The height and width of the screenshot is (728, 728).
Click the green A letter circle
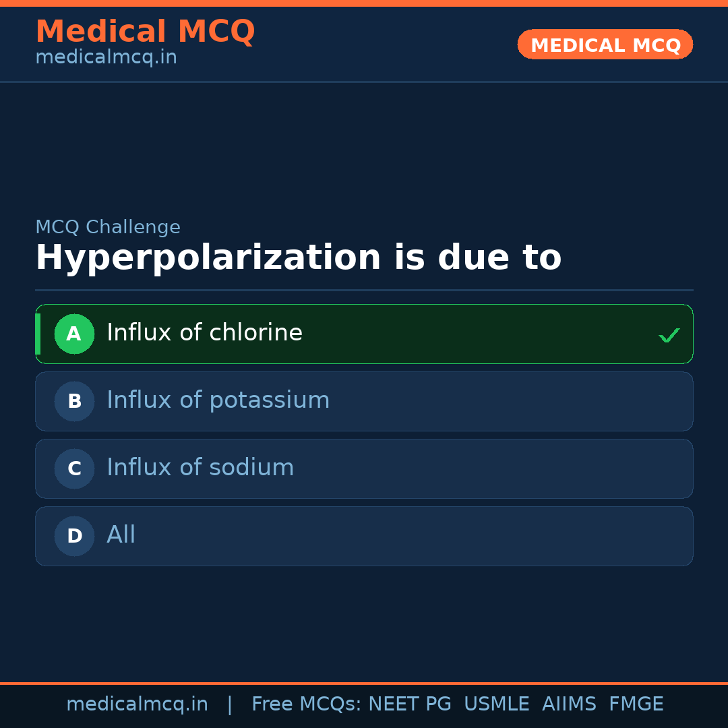click(x=74, y=334)
